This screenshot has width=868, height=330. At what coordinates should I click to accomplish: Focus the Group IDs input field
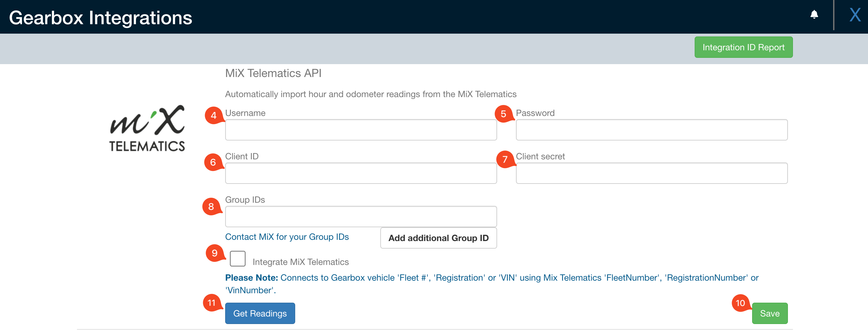361,216
